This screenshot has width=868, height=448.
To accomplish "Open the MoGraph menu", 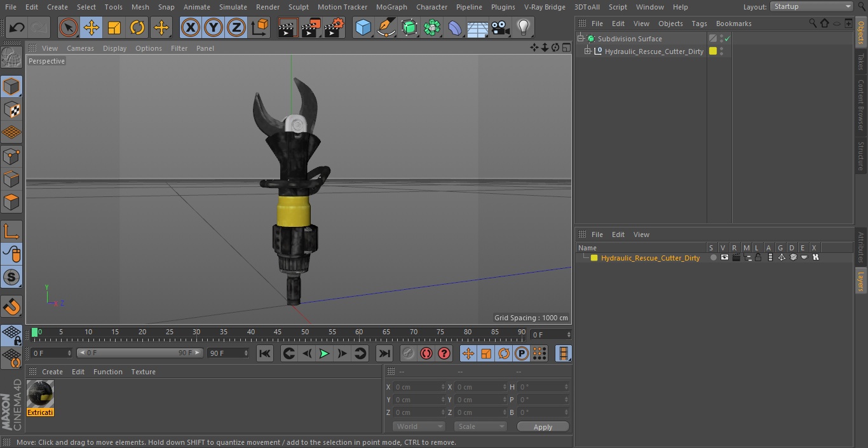I will (391, 7).
